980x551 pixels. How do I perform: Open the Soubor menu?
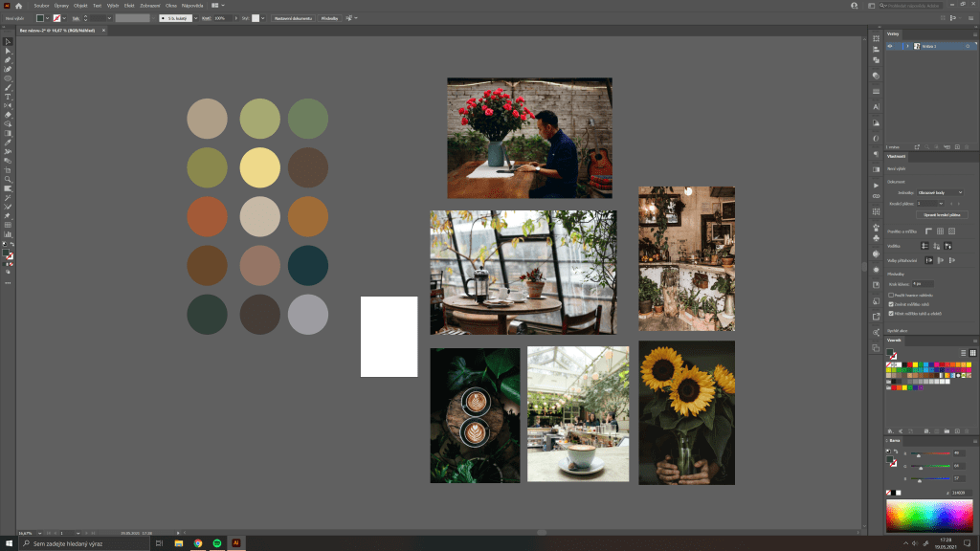(x=41, y=6)
